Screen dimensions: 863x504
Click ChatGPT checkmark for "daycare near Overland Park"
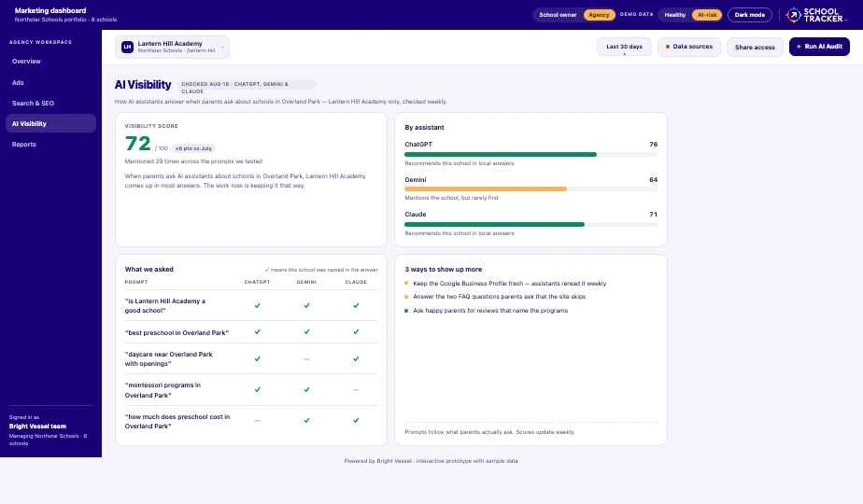tap(257, 358)
